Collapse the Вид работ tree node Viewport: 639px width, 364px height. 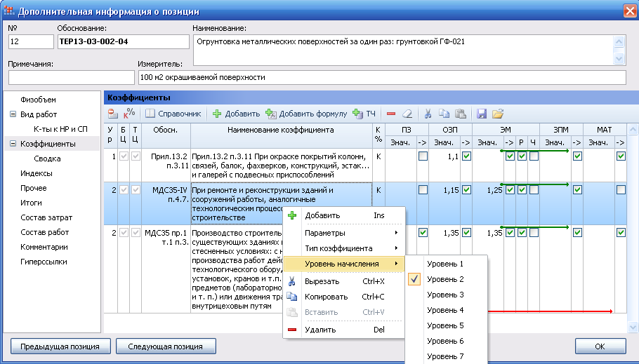13,114
